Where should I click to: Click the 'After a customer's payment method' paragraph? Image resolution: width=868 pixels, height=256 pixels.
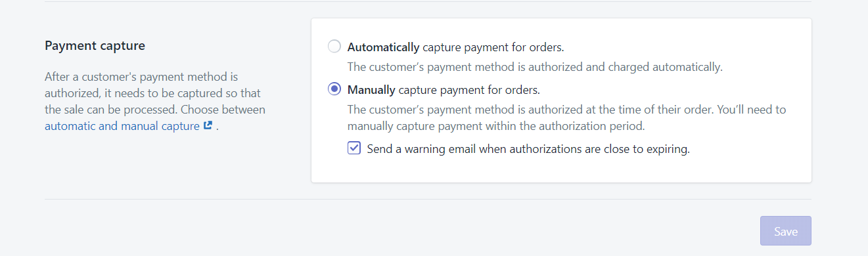pyautogui.click(x=141, y=77)
